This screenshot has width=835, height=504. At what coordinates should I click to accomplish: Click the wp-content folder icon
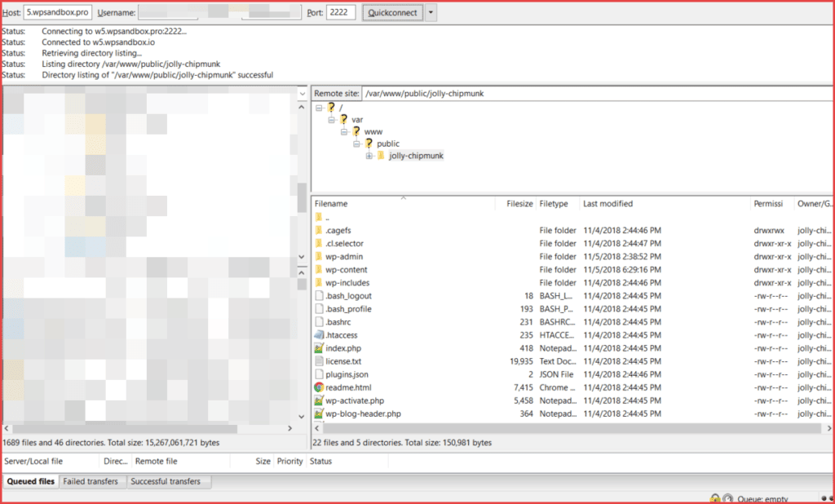(319, 270)
